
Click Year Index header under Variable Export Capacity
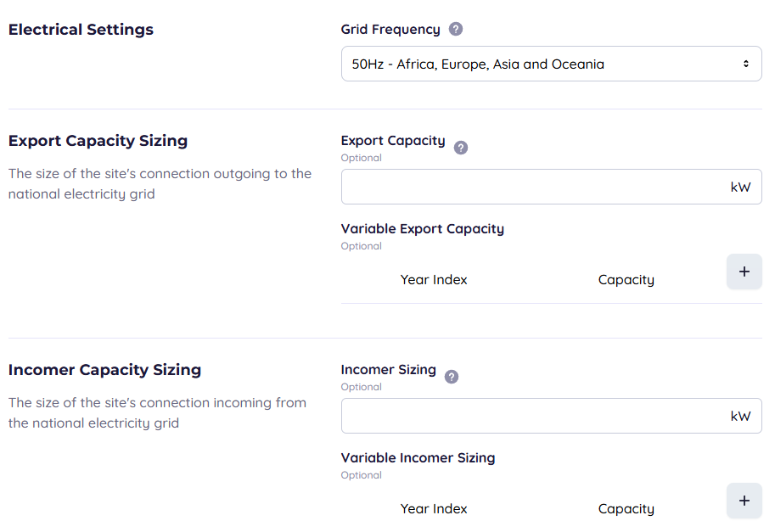click(x=434, y=280)
